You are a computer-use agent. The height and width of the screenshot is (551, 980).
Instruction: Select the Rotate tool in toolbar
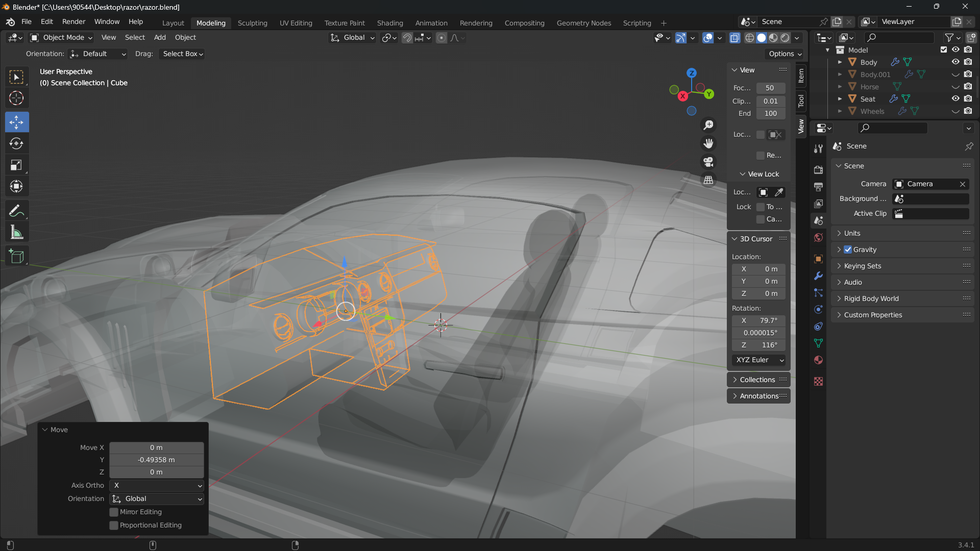[x=16, y=144]
